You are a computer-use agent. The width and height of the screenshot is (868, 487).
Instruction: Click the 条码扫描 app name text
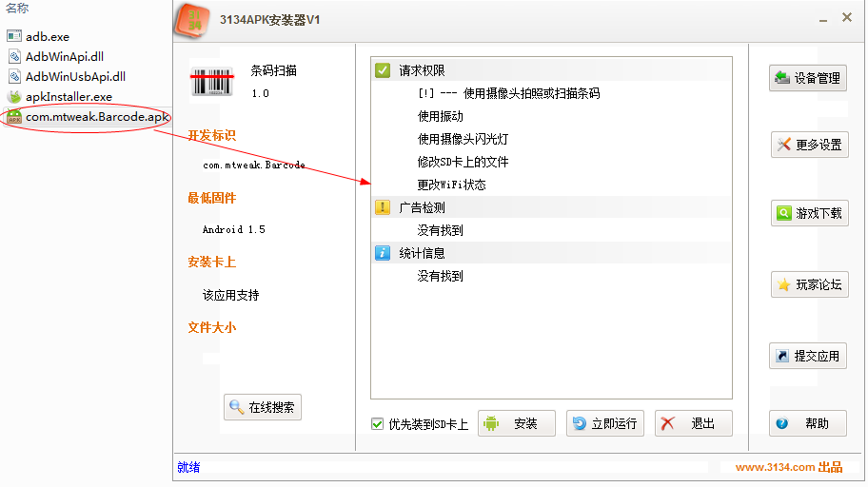273,70
